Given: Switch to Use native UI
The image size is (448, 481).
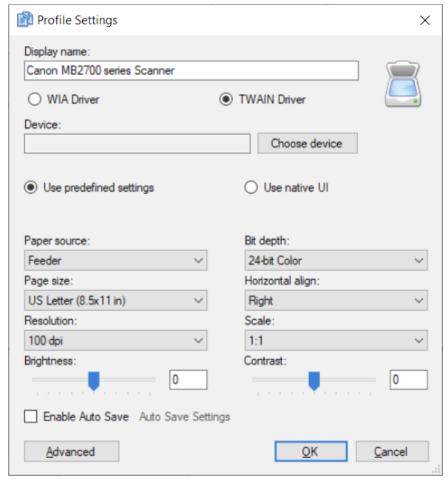Looking at the screenshot, I should [251, 187].
